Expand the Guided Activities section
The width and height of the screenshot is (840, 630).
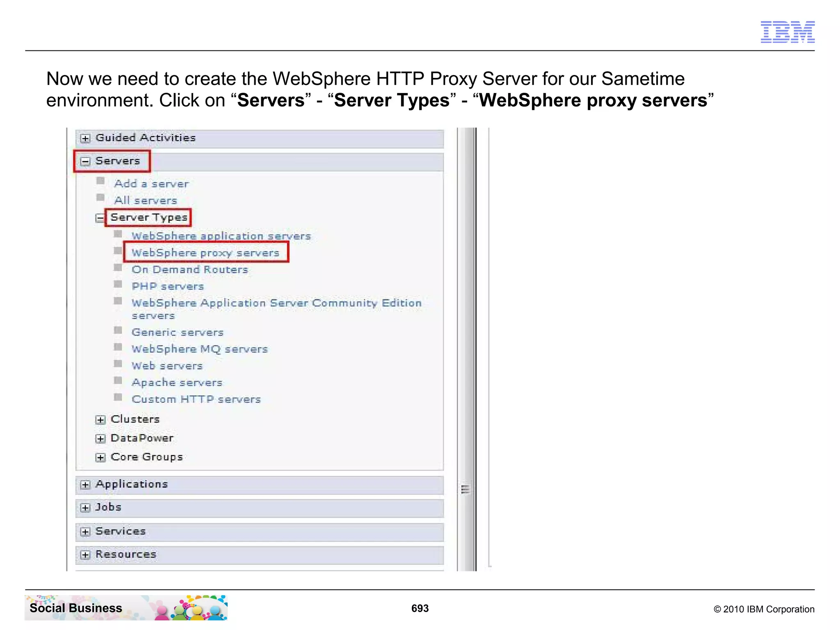[85, 139]
